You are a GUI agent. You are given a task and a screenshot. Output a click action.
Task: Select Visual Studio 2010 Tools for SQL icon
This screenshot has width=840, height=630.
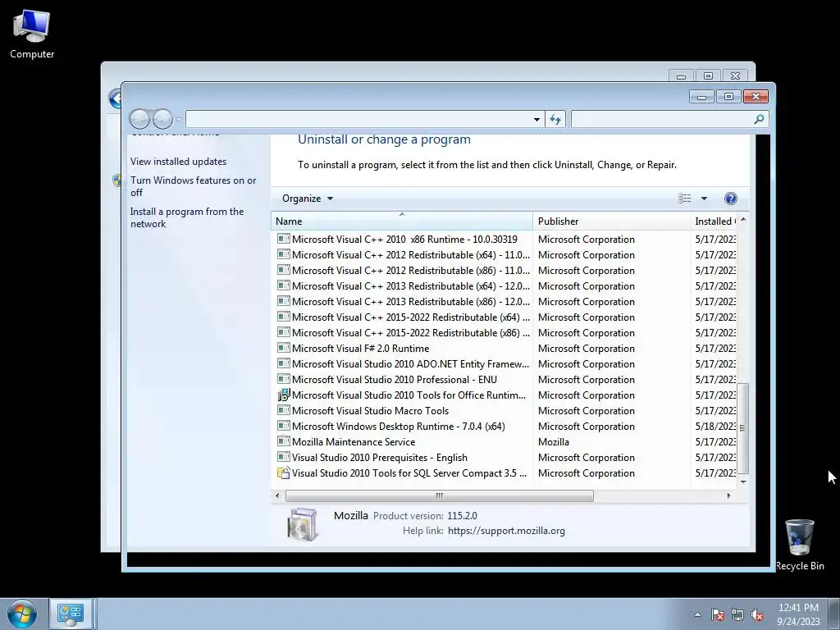point(283,472)
